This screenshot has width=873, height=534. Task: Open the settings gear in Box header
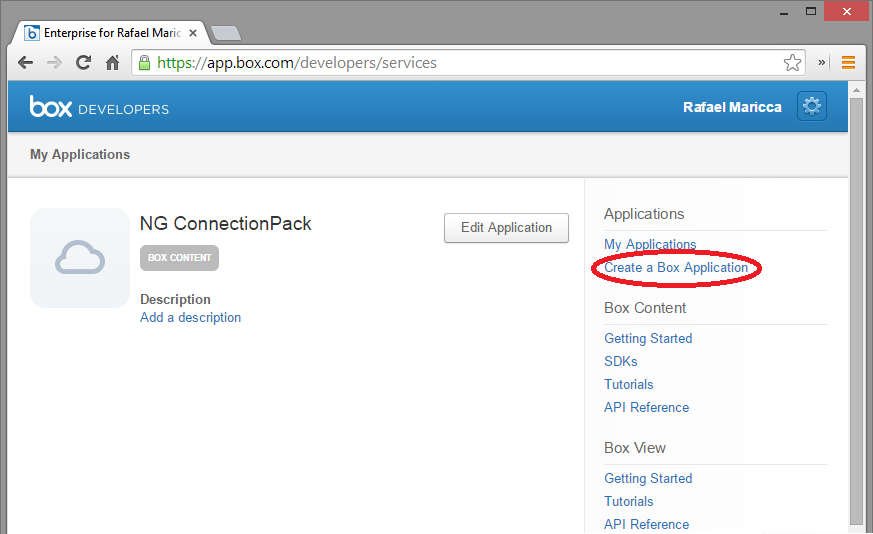point(812,106)
